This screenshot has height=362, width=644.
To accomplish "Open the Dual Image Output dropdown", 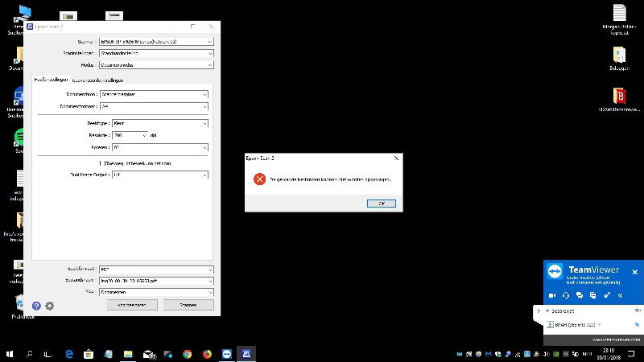I will click(x=160, y=175).
